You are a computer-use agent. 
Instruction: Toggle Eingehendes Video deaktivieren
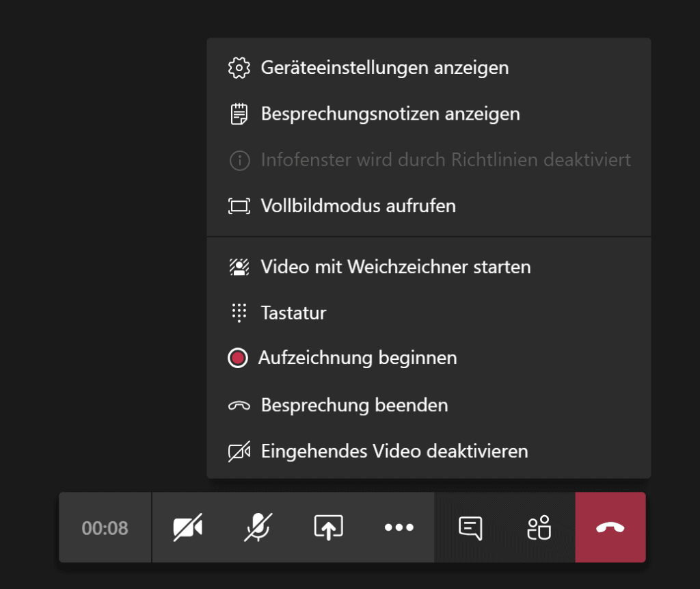pos(429,451)
